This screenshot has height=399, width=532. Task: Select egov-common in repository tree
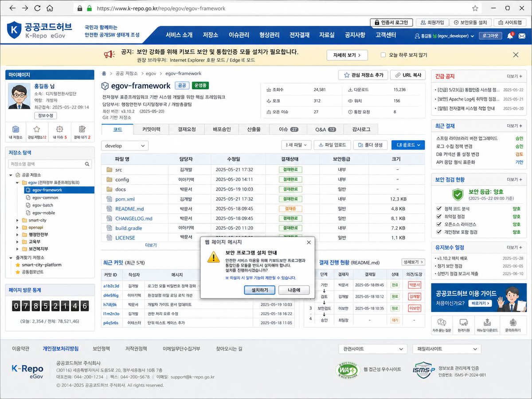click(x=45, y=198)
